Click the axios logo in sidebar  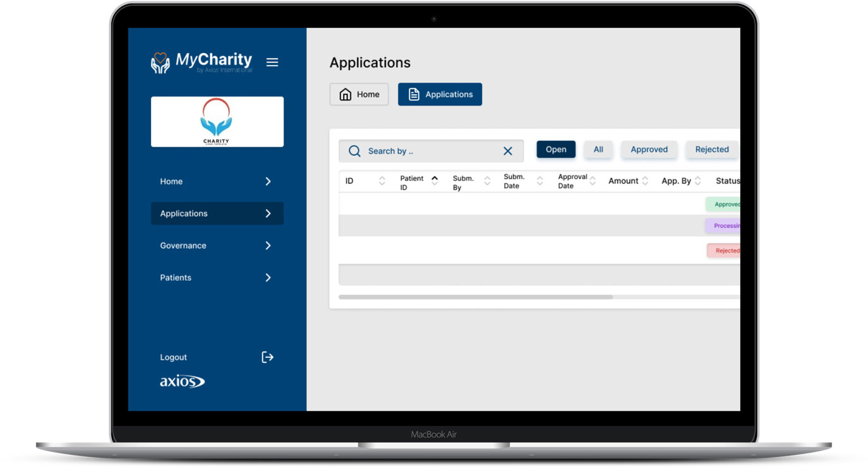[182, 381]
